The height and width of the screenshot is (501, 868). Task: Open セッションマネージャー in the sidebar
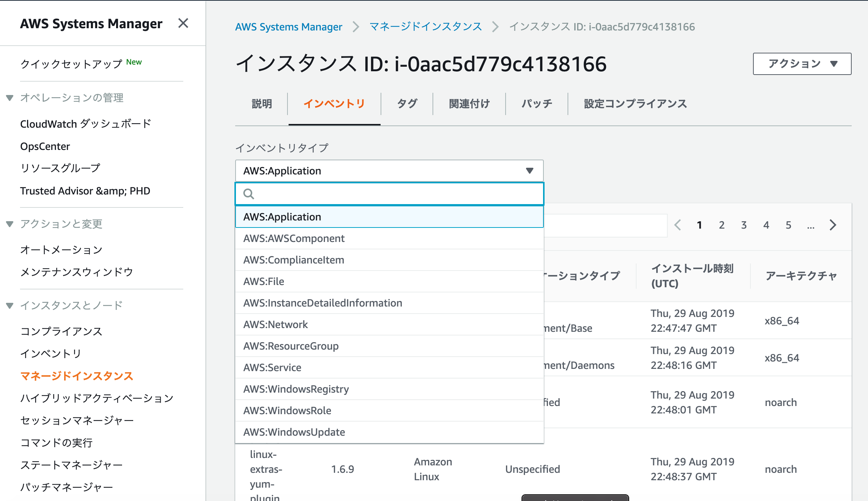[77, 420]
